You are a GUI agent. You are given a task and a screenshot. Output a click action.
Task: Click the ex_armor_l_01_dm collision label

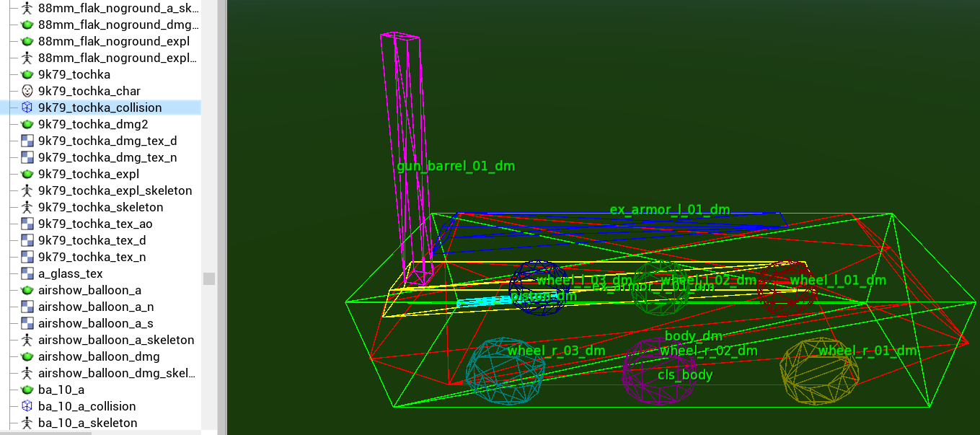[669, 210]
